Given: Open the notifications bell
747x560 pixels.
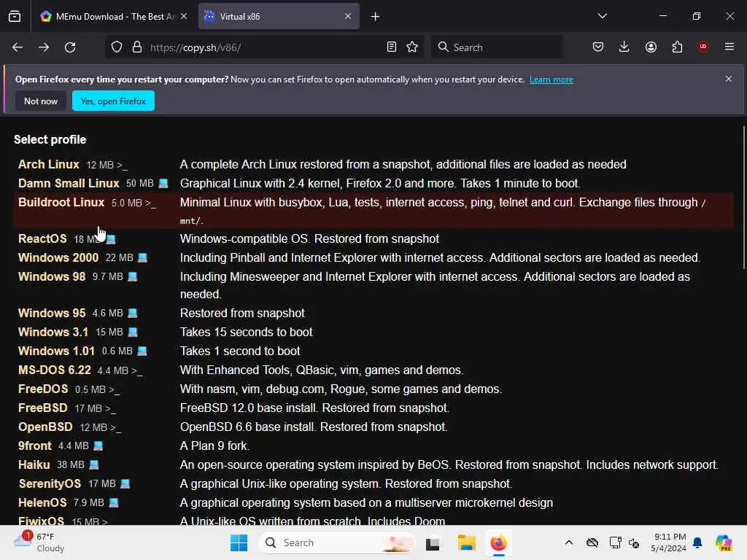Looking at the screenshot, I should pyautogui.click(x=697, y=542).
